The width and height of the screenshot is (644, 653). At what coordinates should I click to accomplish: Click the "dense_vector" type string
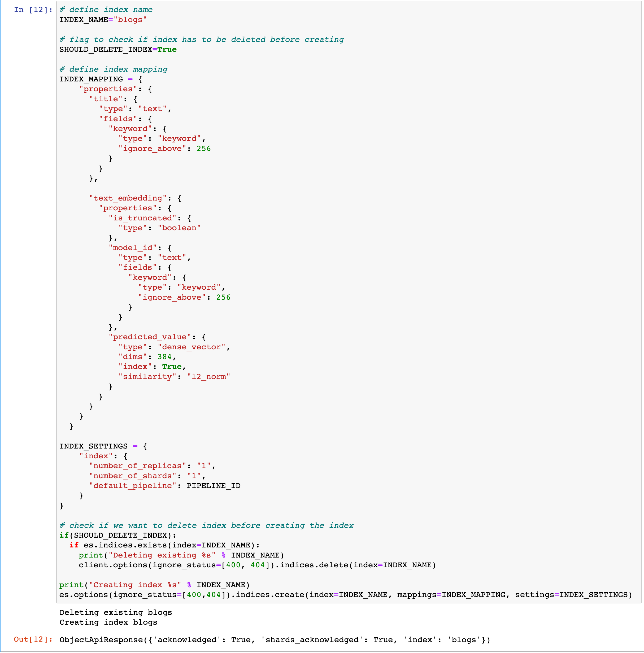[x=191, y=347]
